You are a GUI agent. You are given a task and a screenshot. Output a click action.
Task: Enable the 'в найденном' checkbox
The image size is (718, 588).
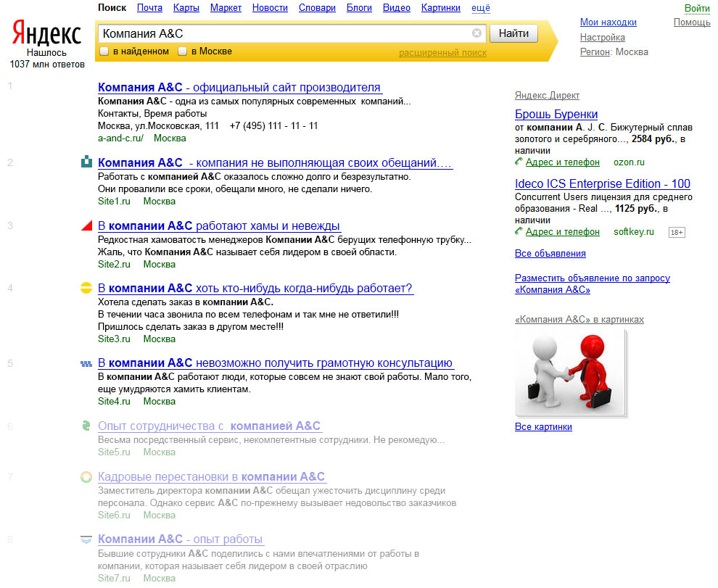104,51
